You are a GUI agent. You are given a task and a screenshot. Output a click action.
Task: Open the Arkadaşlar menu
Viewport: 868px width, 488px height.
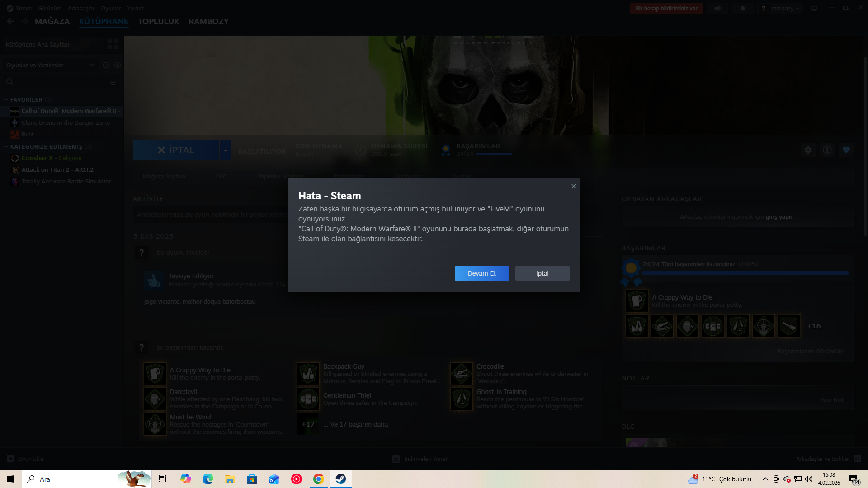tap(81, 9)
